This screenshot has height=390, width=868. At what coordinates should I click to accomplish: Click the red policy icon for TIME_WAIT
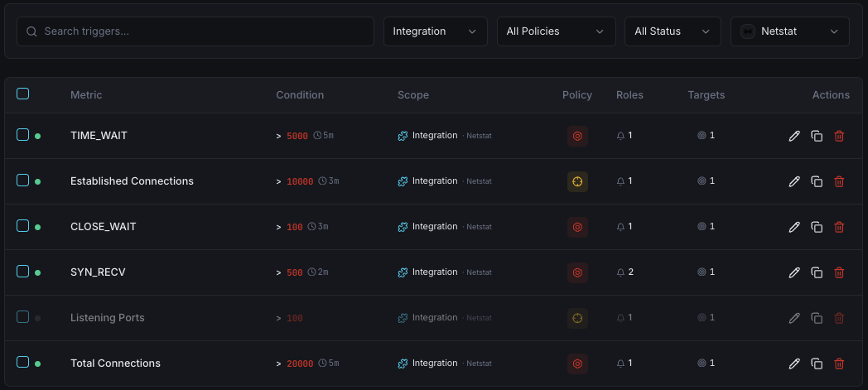click(577, 136)
